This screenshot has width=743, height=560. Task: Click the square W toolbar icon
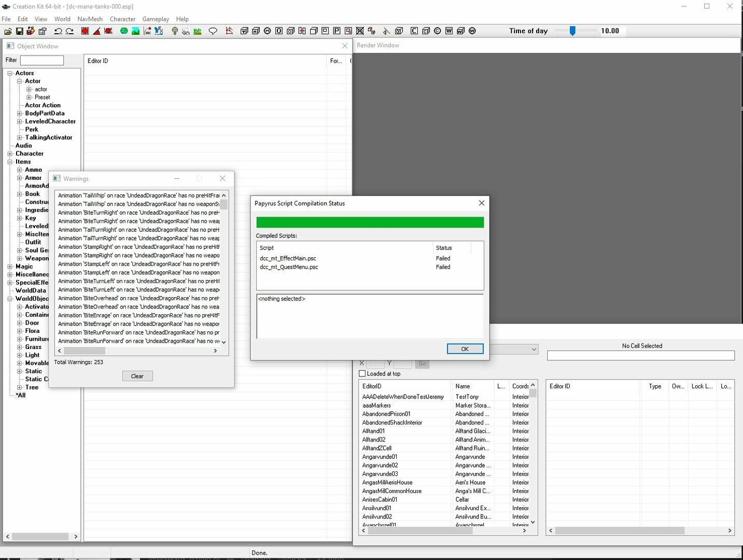449,31
